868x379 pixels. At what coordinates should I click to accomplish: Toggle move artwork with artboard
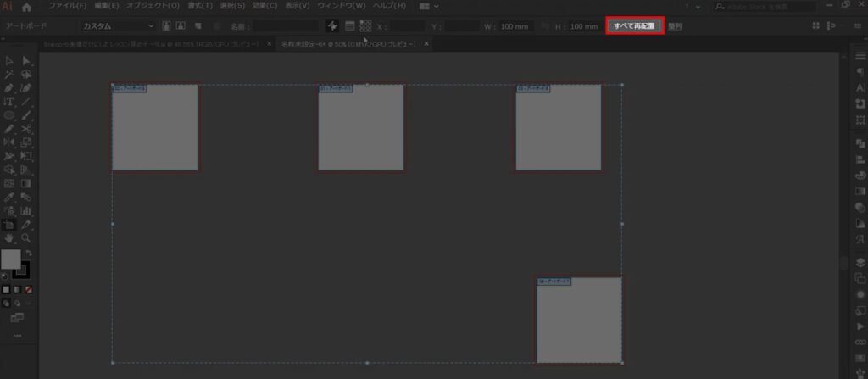click(x=331, y=26)
